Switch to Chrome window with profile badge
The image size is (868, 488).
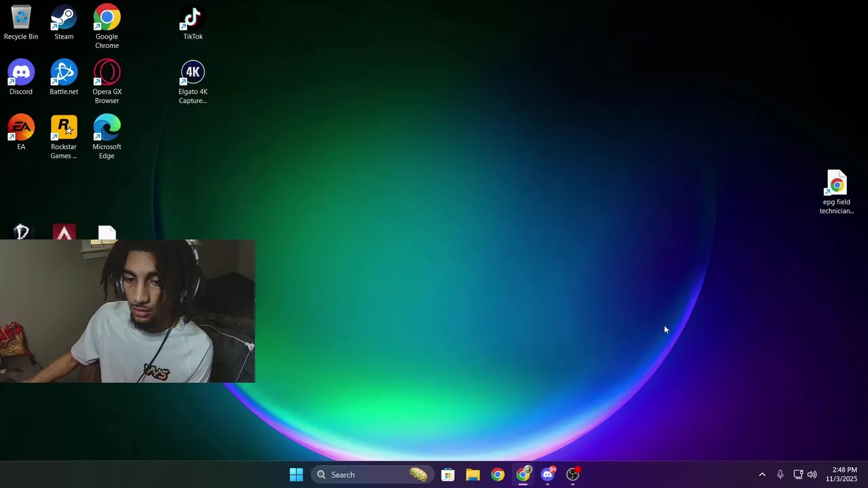point(523,474)
